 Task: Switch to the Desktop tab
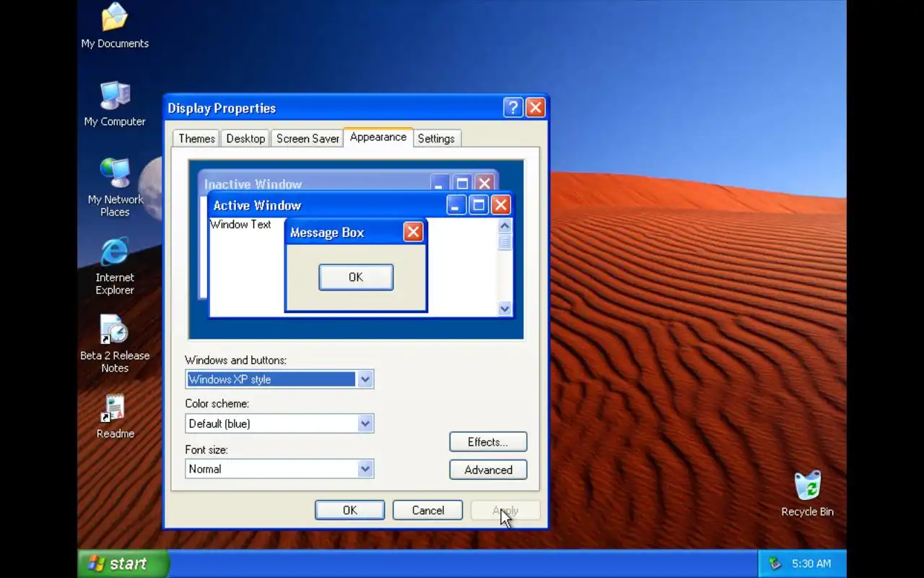coord(245,139)
